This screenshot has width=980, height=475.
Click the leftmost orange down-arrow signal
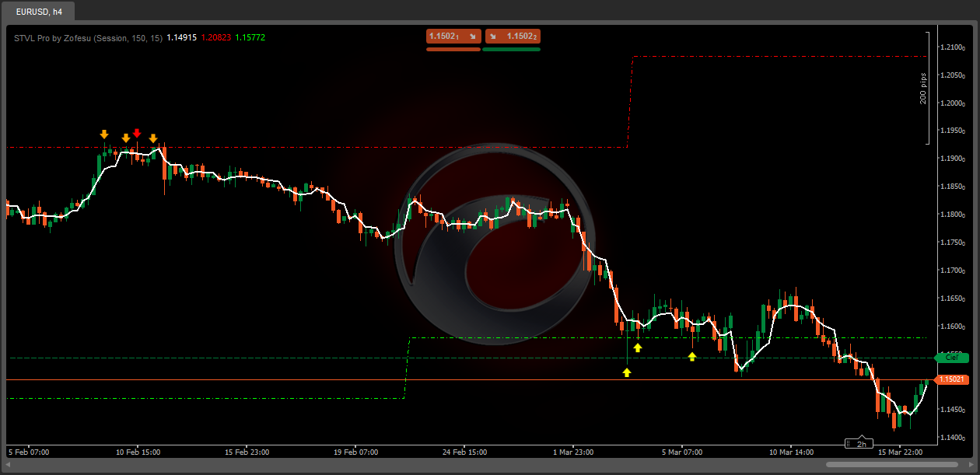pyautogui.click(x=104, y=134)
